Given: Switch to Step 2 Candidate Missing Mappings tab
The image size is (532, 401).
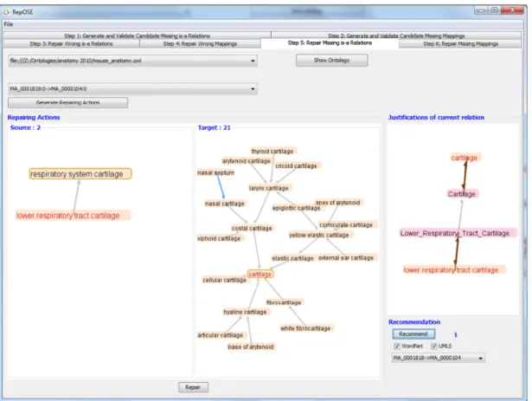Looking at the screenshot, I should point(396,36).
